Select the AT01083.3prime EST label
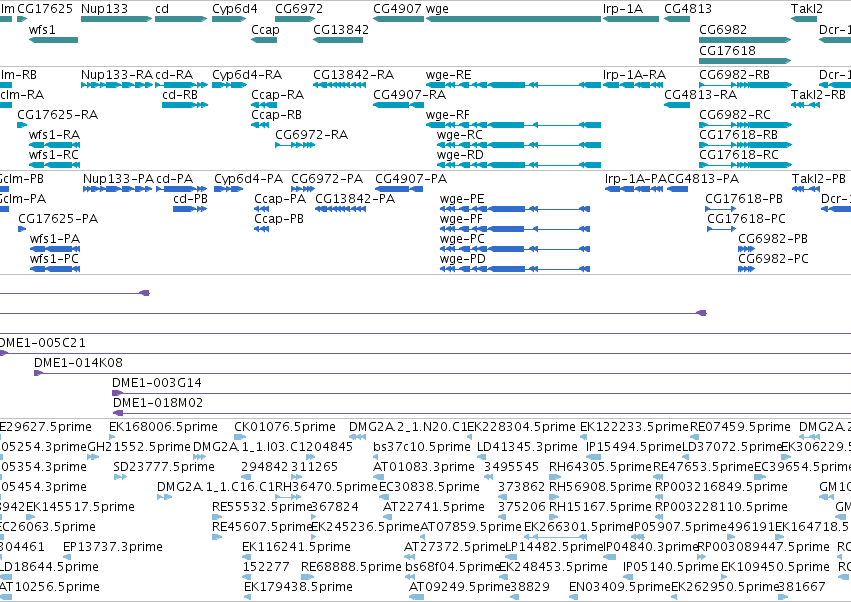 point(424,467)
